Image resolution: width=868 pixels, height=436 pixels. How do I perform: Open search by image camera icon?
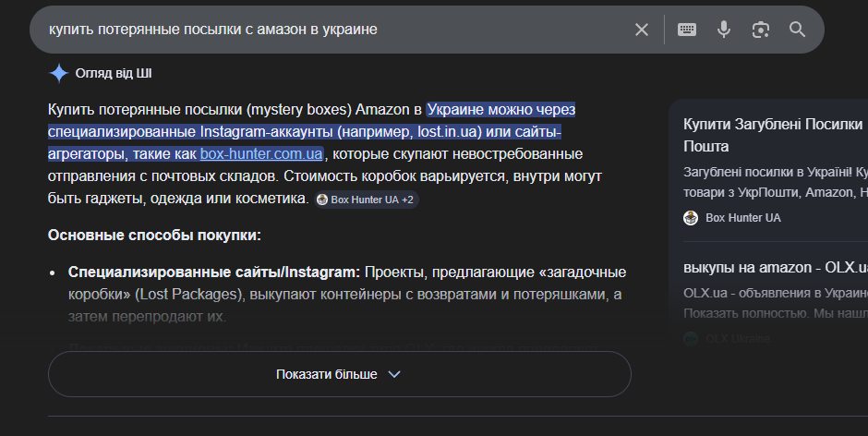tap(761, 30)
